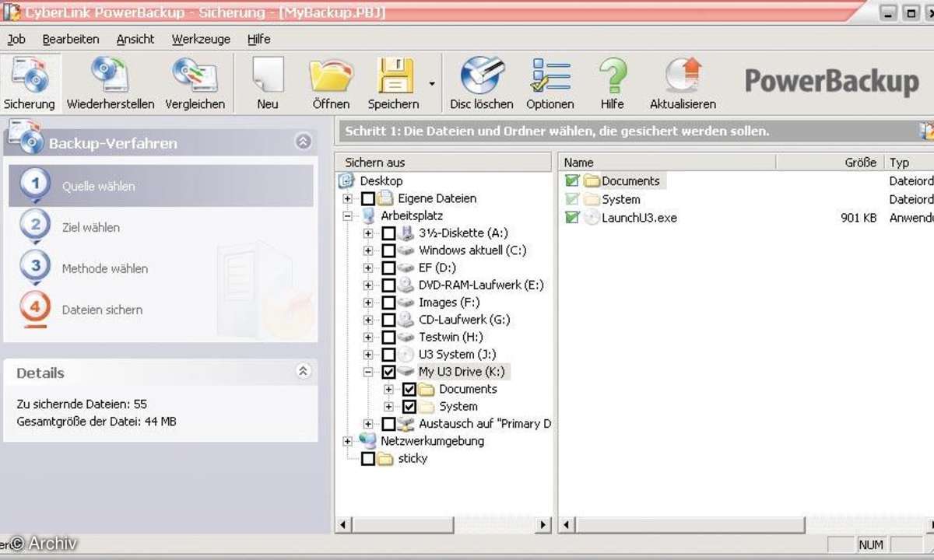This screenshot has width=934, height=560.
Task: Click the Austausch network drive icon
Action: point(406,424)
